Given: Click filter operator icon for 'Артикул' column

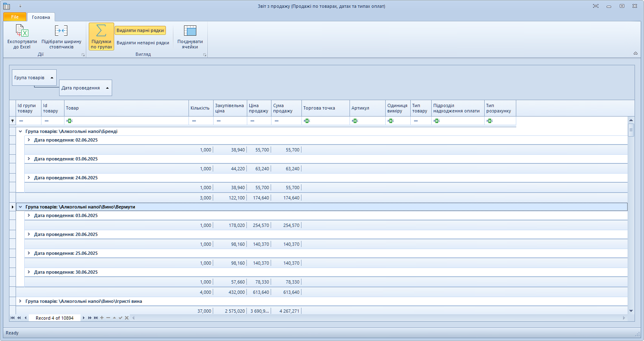Looking at the screenshot, I should coord(355,121).
